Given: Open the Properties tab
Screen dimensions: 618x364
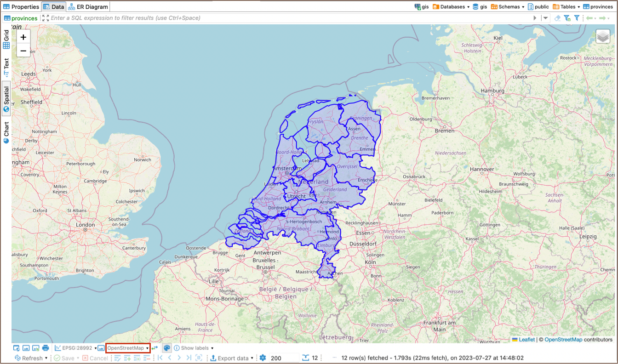Looking at the screenshot, I should pos(21,7).
